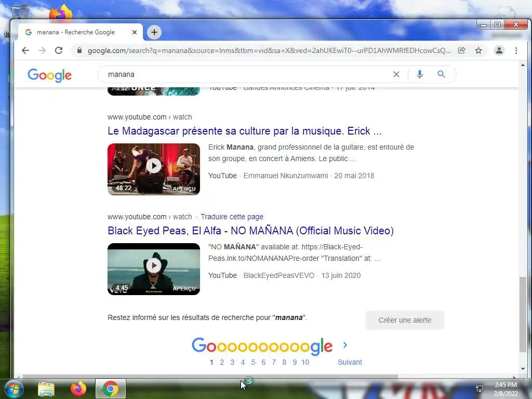Screen dimensions: 532x399
Task: Open a new tab with the plus button
Action: pos(154,32)
